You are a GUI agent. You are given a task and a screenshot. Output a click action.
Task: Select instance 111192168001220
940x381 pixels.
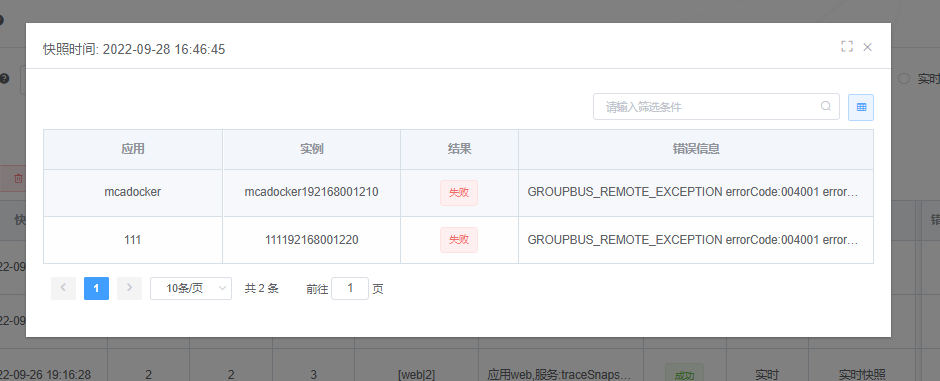click(311, 240)
